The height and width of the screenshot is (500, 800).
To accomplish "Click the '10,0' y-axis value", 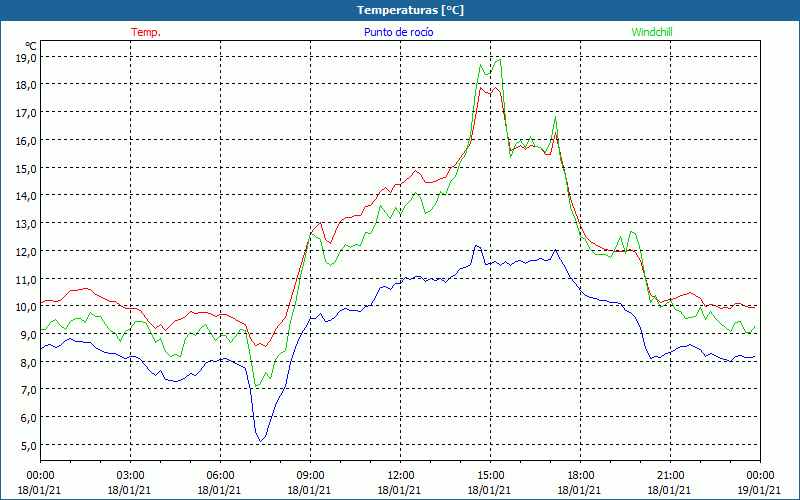I will 26,307.
